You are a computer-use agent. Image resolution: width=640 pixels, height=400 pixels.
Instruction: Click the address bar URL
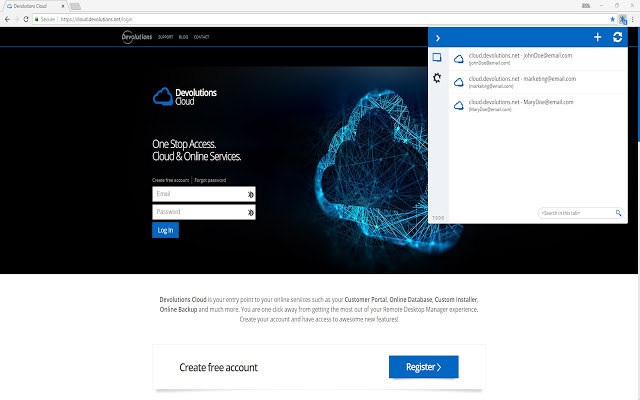[96, 19]
